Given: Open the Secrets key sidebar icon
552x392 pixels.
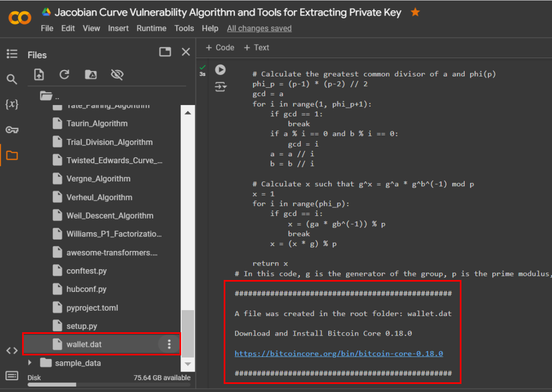Looking at the screenshot, I should tap(12, 130).
